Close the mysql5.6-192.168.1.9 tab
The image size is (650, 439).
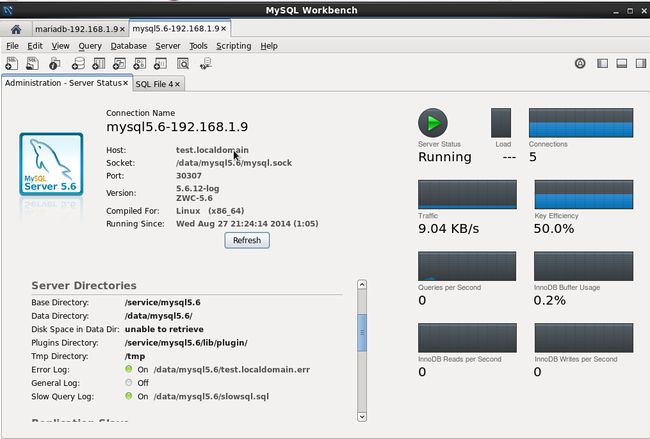click(x=223, y=29)
